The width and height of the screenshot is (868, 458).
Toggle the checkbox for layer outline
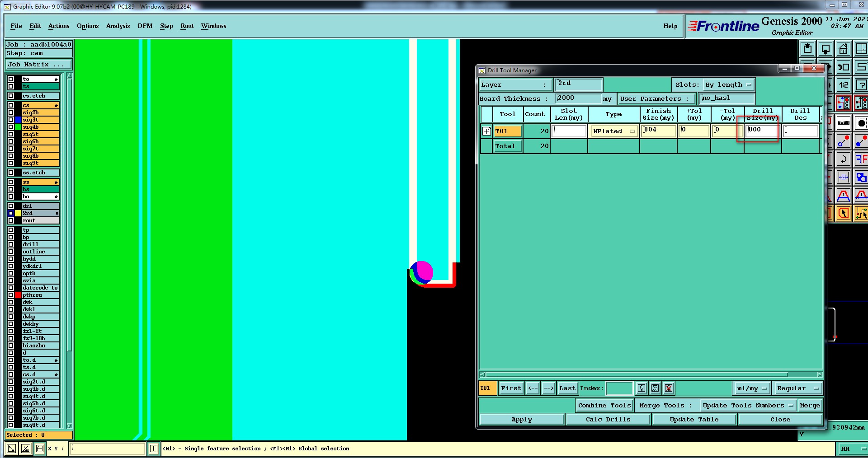(x=11, y=252)
